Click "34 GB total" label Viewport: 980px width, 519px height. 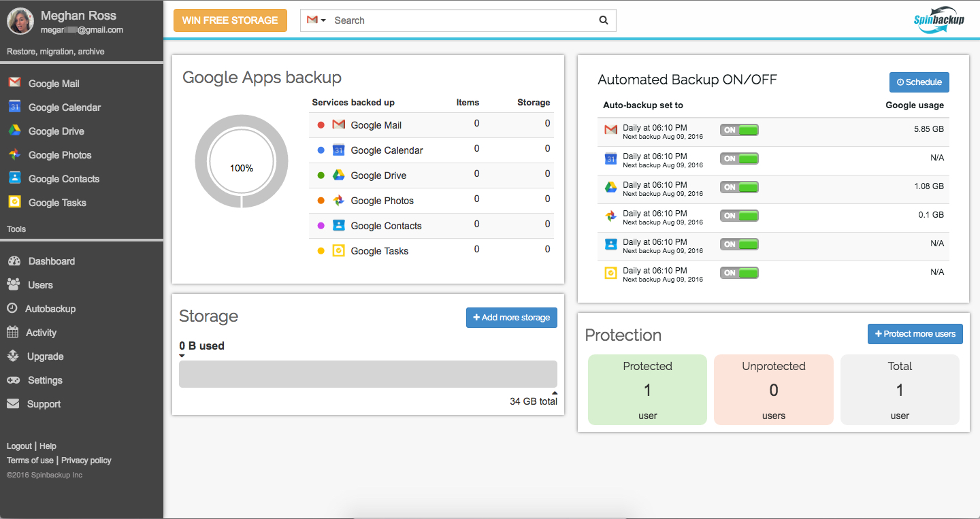(534, 401)
